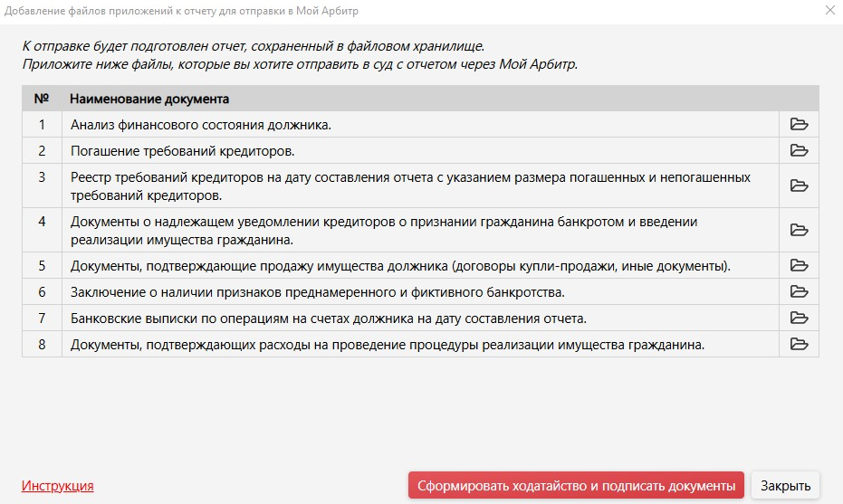
Task: Select the Заключение о наличии признаков row text
Action: pyautogui.click(x=317, y=291)
